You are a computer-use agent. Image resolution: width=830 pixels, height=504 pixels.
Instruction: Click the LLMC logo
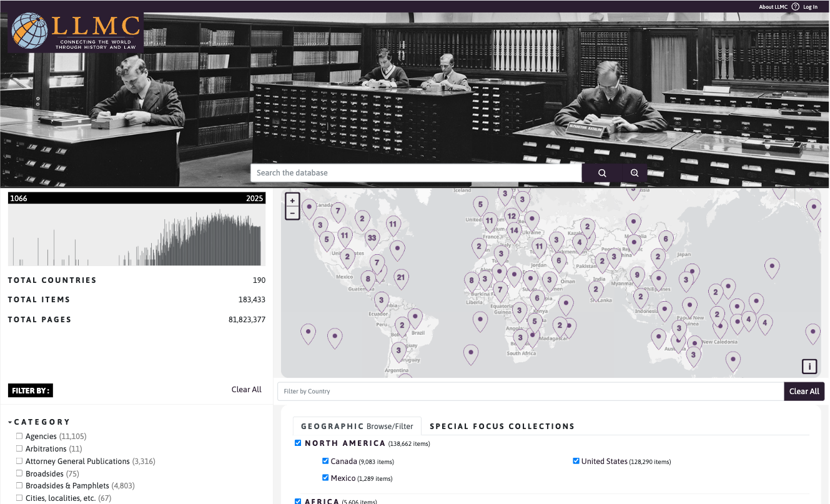pos(74,29)
